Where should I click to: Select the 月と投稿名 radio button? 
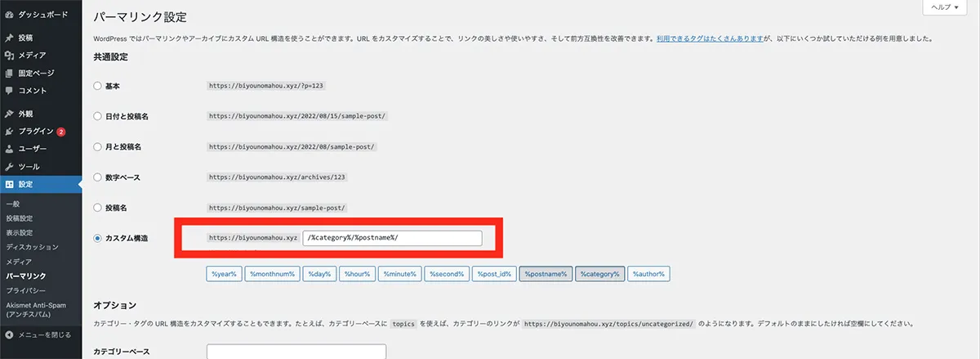tap(98, 146)
